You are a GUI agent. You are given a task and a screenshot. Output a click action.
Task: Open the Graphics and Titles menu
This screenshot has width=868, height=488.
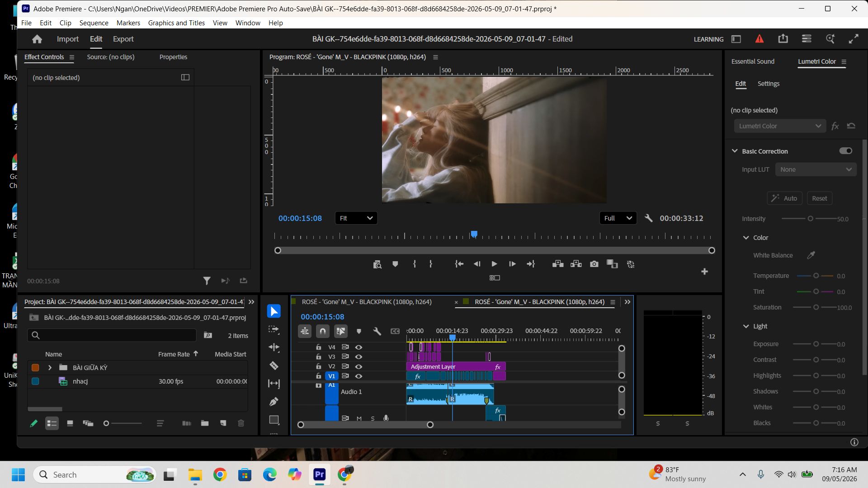tap(176, 23)
